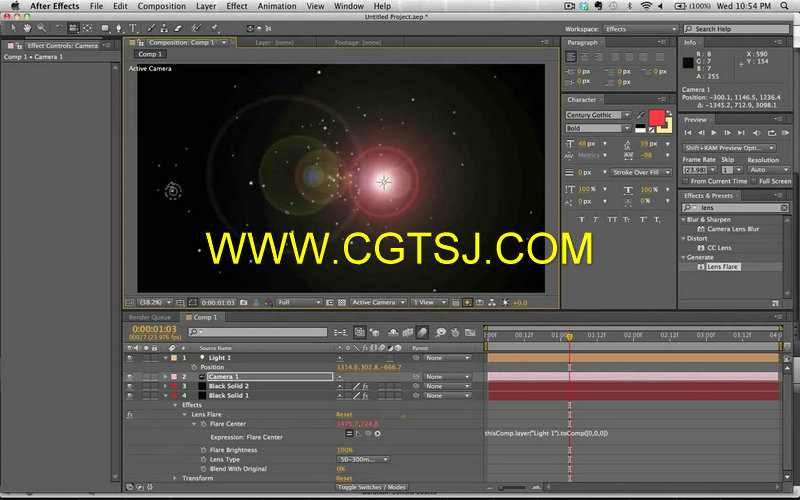Open the Workspace dropdown
The image size is (800, 500).
(641, 29)
